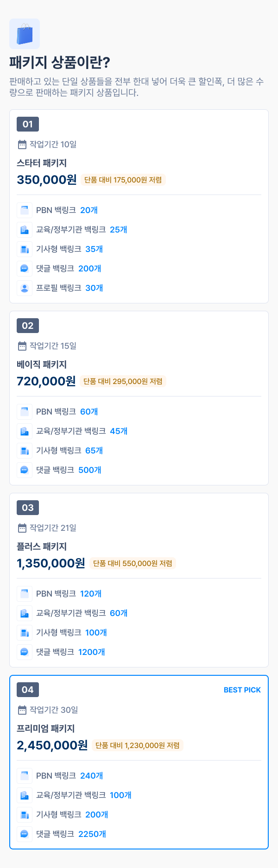Click the 기사형 백링크 icon with 65개
Image resolution: width=278 pixels, height=868 pixels.
pyautogui.click(x=25, y=451)
